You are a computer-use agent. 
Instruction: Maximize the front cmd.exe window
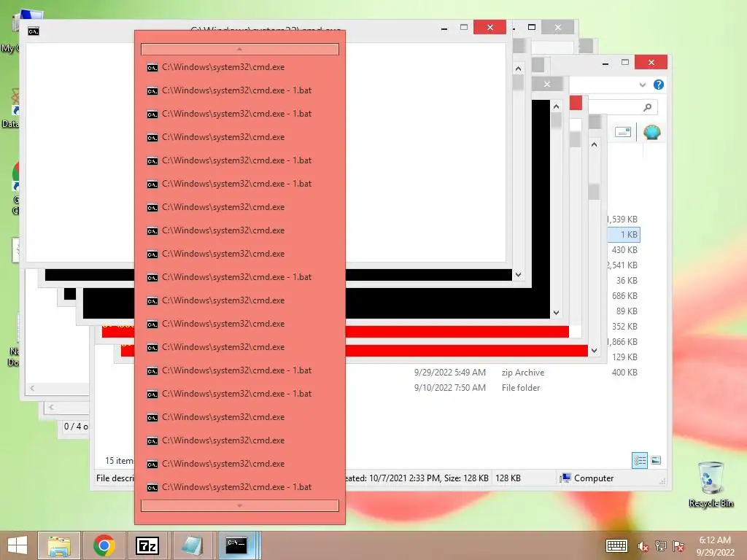(x=463, y=27)
